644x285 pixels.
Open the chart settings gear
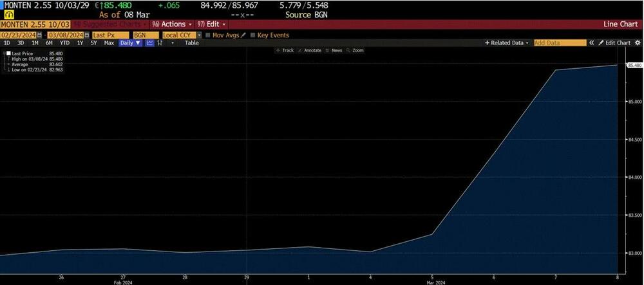638,42
